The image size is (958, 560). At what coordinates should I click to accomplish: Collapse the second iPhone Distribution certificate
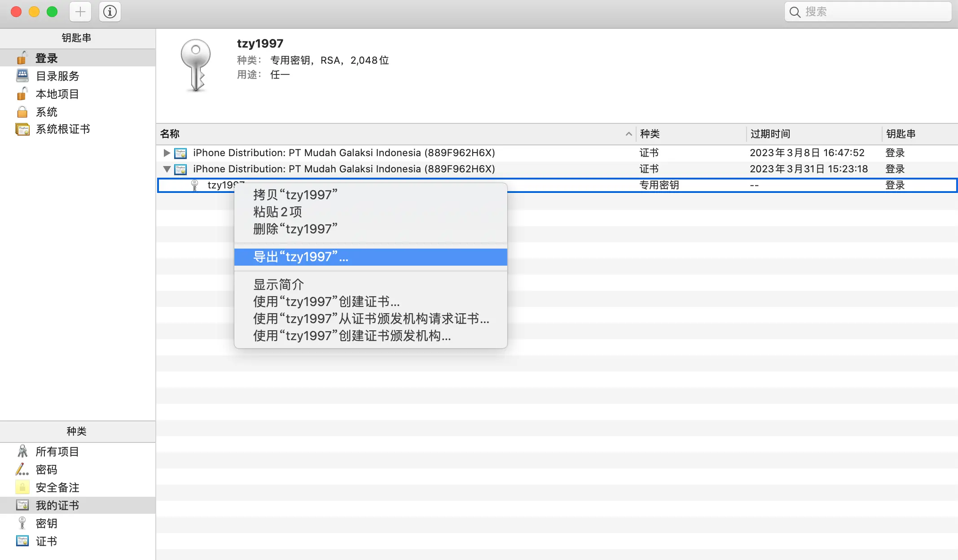167,169
